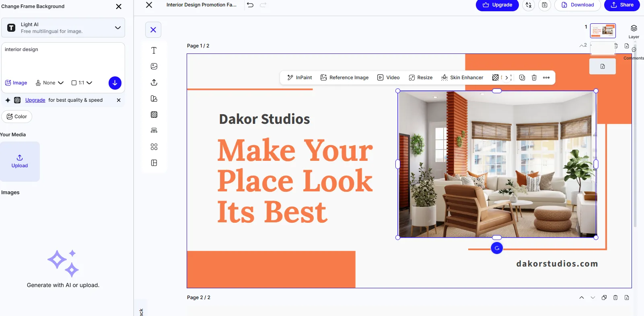The width and height of the screenshot is (644, 316).
Task: Open the Layer panel
Action: [x=634, y=31]
